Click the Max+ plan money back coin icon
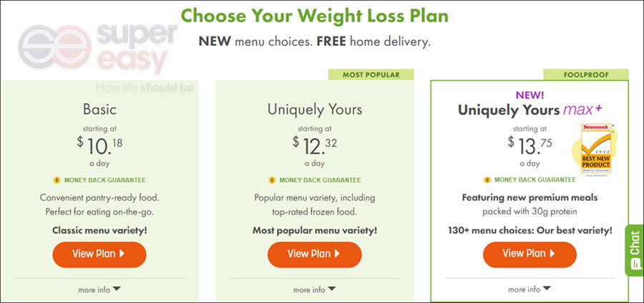 click(487, 179)
